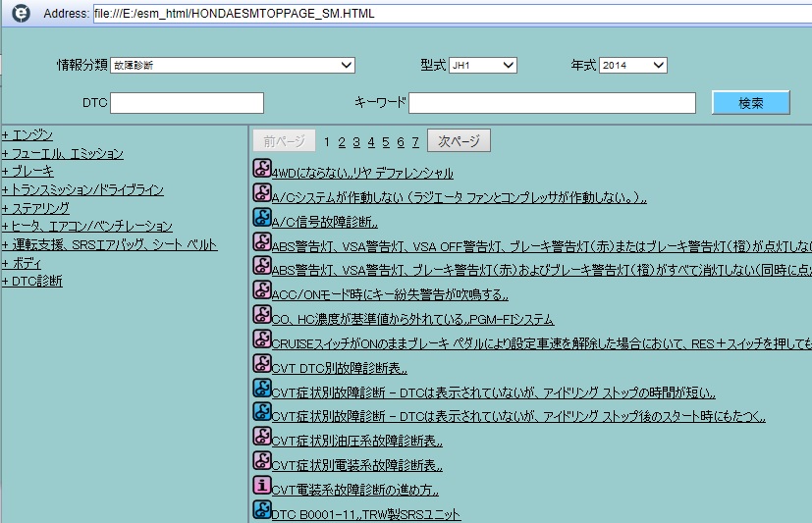Expand ヒータ、エアコン/ベンチレーション section
This screenshot has width=812, height=523.
click(x=87, y=226)
